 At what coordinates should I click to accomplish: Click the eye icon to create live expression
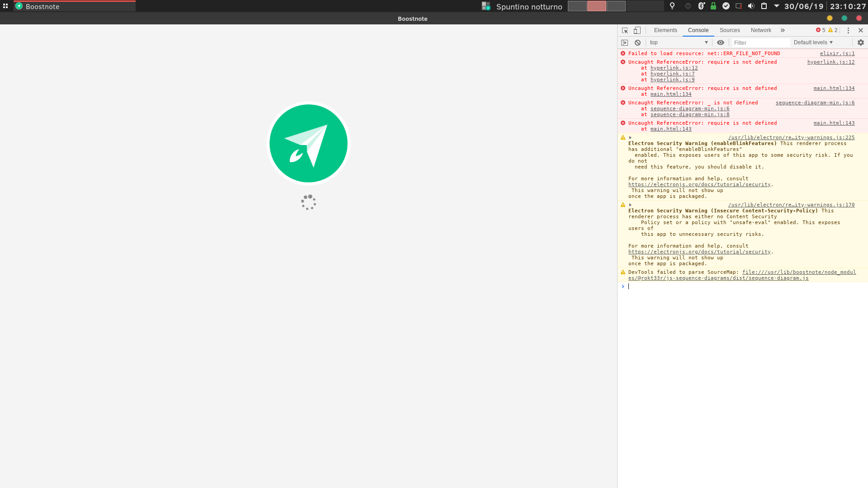click(x=721, y=42)
